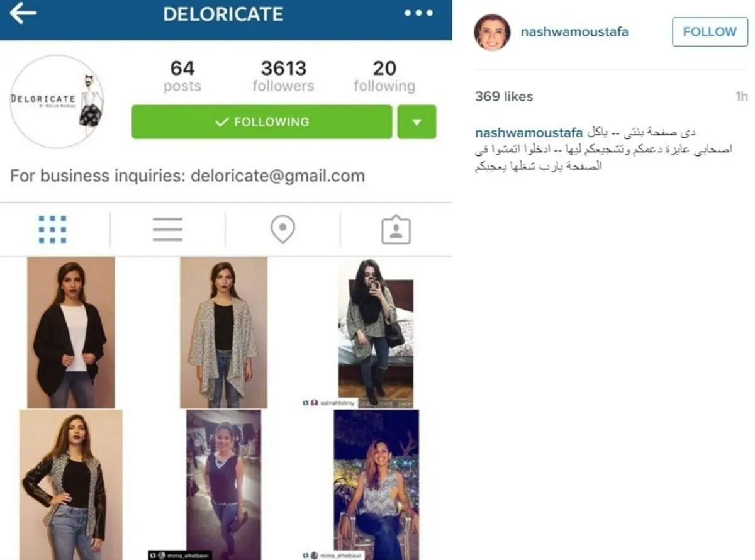Open the black blazer outfit photo
755x560 pixels.
pyautogui.click(x=70, y=333)
